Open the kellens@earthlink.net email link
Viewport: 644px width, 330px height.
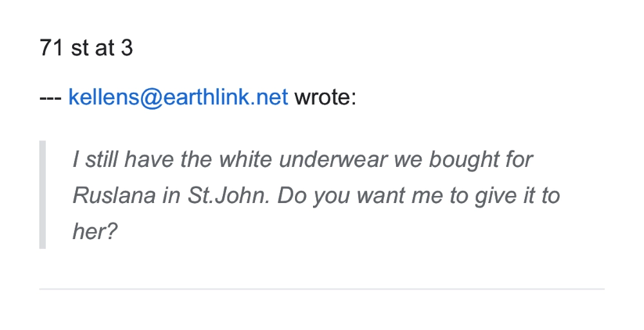pyautogui.click(x=178, y=99)
